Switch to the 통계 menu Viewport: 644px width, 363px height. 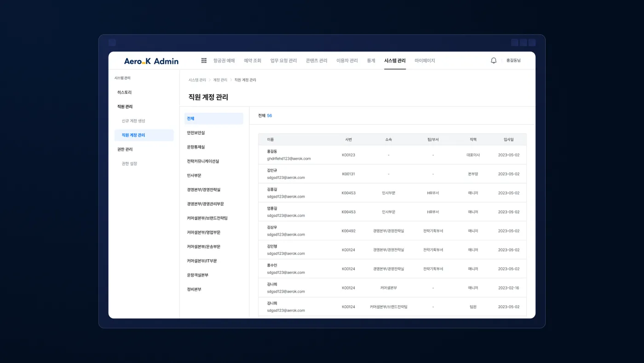371,61
